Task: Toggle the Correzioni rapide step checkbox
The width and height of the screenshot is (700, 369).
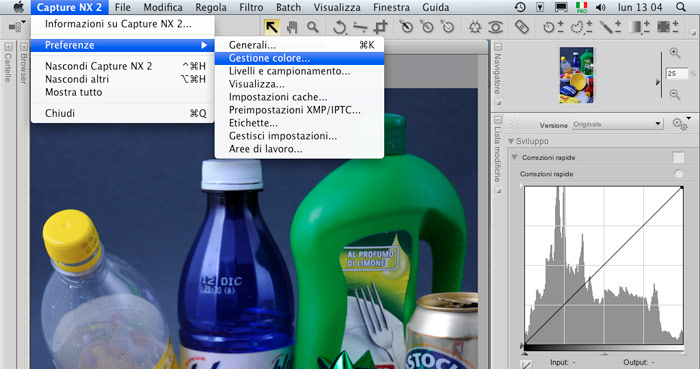Action: [x=678, y=158]
